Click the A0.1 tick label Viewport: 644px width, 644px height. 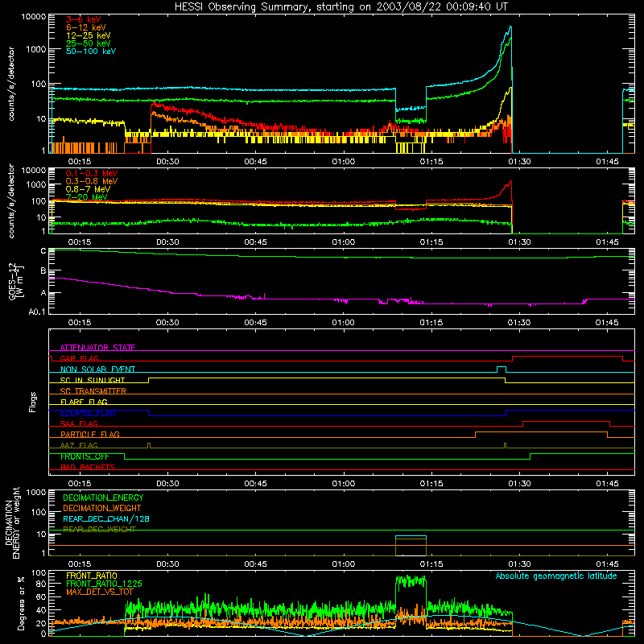pos(37,312)
